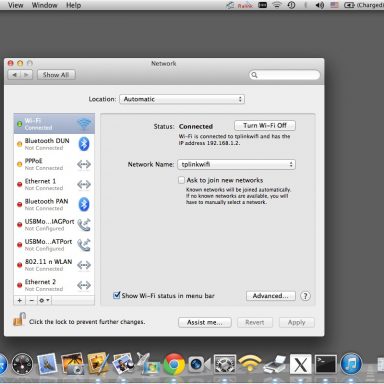Open the volume icon in menu bar
Screen dimensions: 384x384
pyautogui.click(x=320, y=5)
